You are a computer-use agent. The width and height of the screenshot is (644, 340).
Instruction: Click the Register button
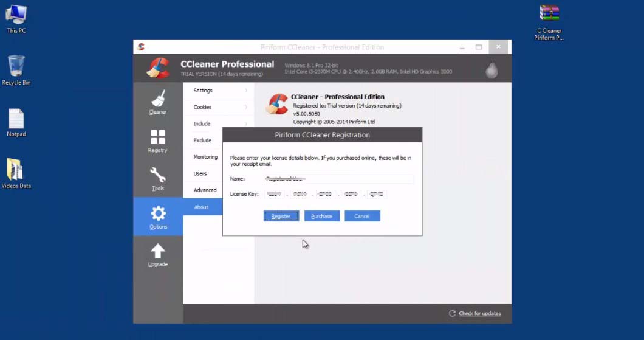click(x=281, y=216)
